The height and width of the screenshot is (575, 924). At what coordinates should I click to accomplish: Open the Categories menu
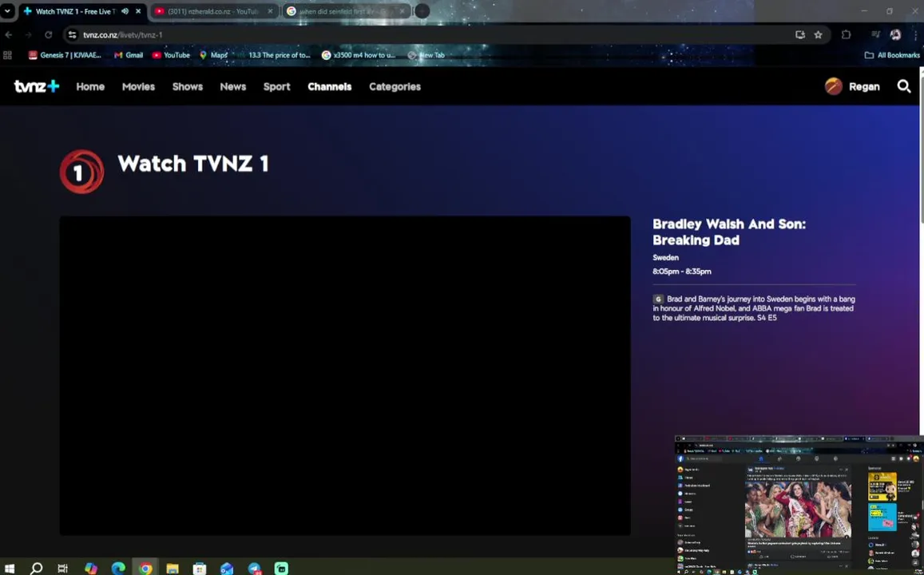point(395,86)
